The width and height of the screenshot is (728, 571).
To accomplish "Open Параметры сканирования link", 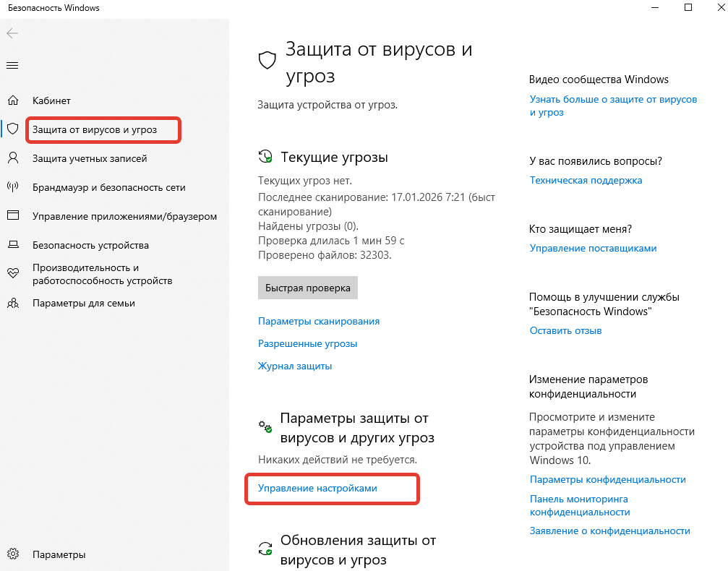I will 319,321.
